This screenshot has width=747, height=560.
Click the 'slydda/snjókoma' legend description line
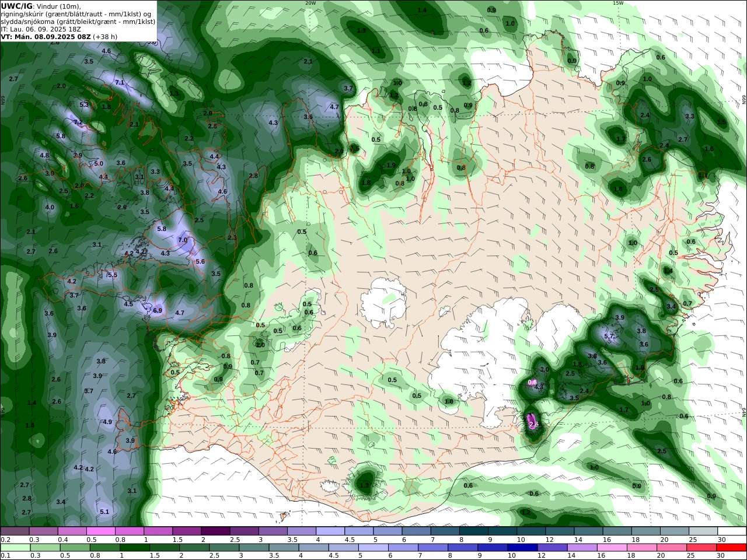click(78, 21)
